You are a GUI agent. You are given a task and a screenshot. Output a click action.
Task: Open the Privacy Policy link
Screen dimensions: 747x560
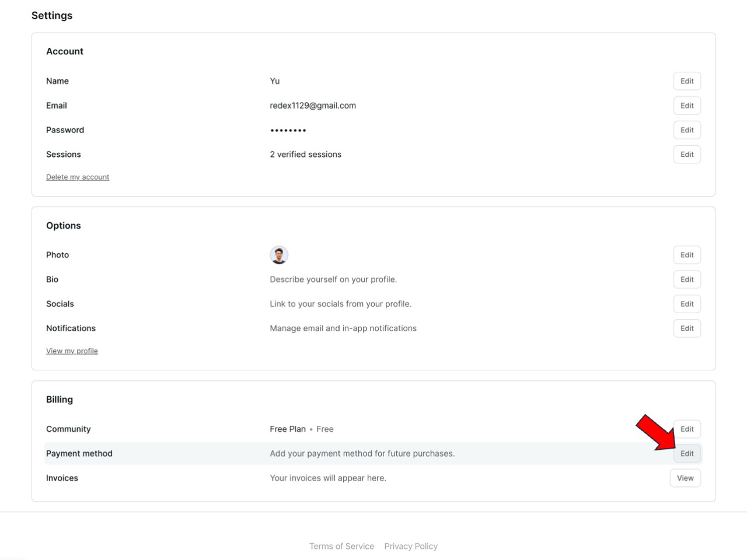pyautogui.click(x=411, y=547)
